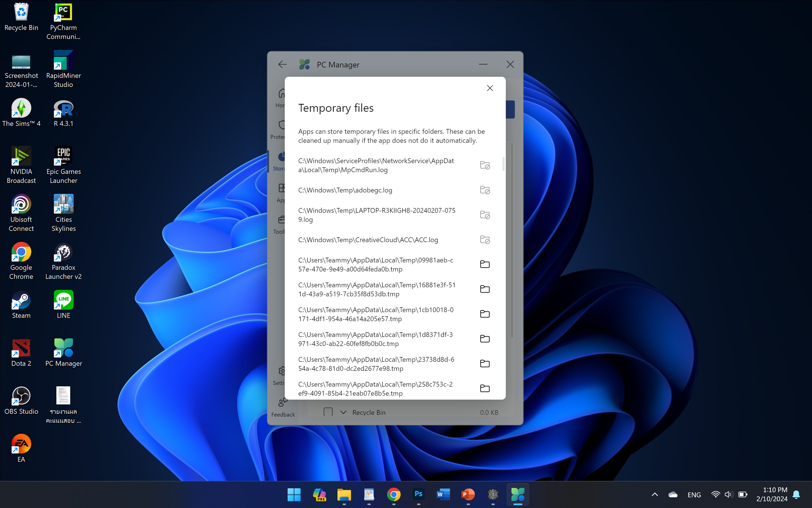Screen dimensions: 812x508
Task: Select the ACC.log path text
Action: tap(368, 240)
